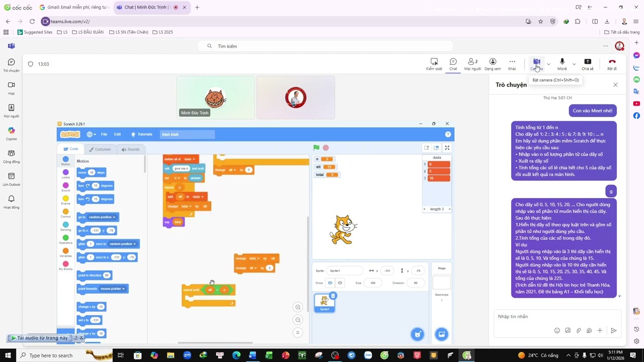Open Copilot in Teams sidebar

11,133
